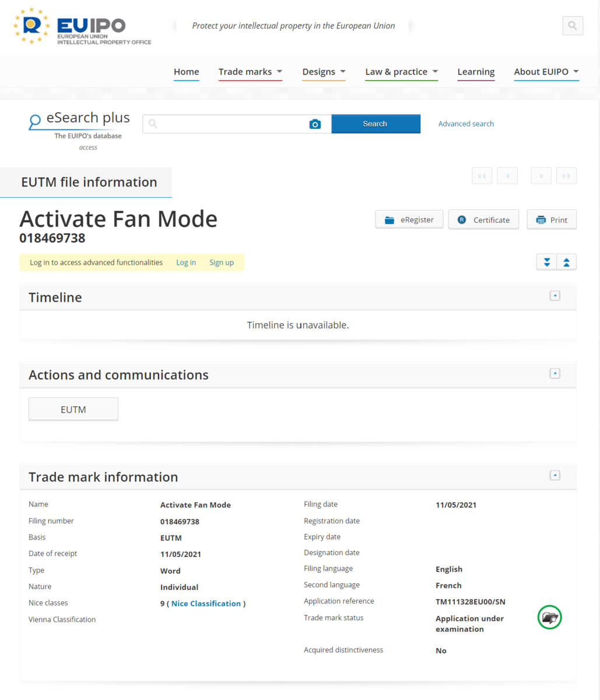This screenshot has height=700, width=600.
Task: Collapse the Timeline section
Action: point(555,296)
